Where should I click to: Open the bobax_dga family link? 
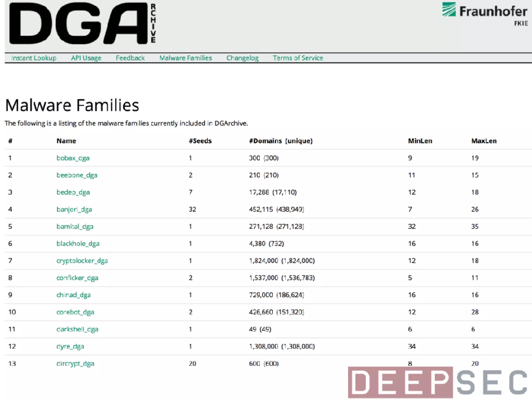click(73, 158)
